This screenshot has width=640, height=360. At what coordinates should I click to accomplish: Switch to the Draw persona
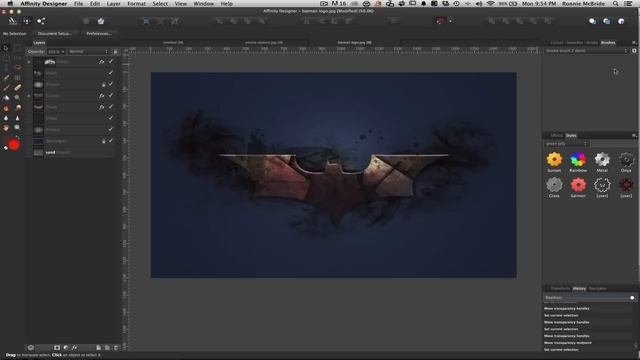pyautogui.click(x=13, y=21)
